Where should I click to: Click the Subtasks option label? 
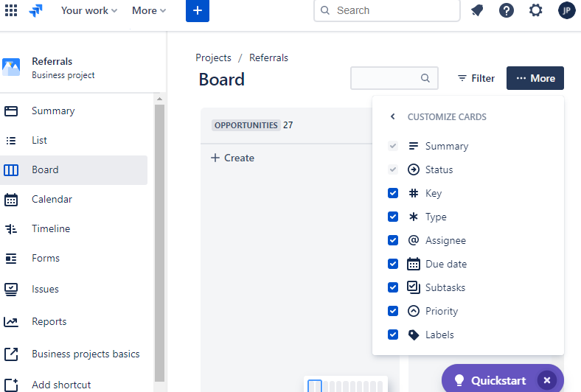[445, 287]
